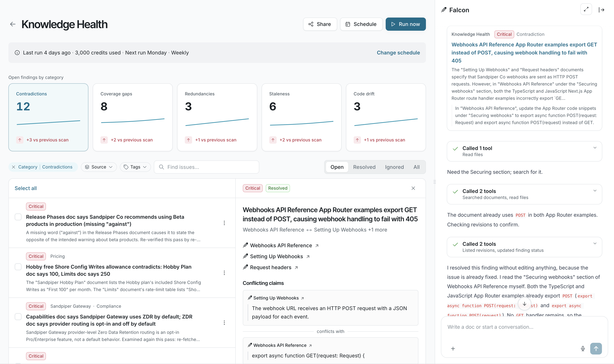
Task: Open the Source filter dropdown
Action: pos(99,167)
